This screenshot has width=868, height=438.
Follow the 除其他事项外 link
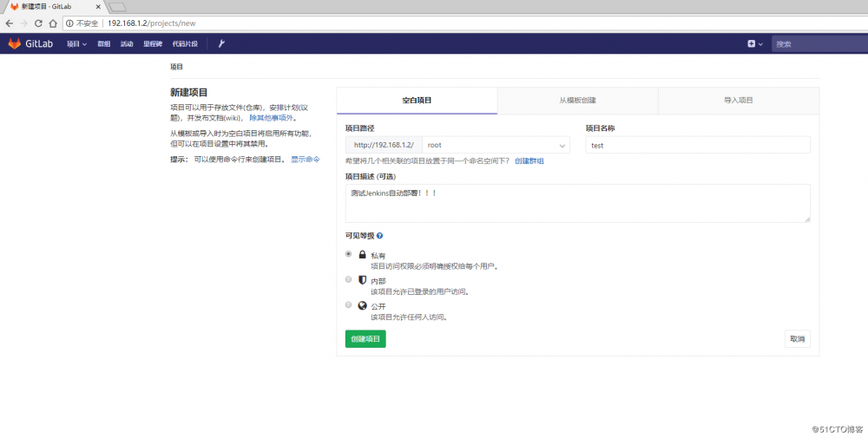[x=271, y=118]
